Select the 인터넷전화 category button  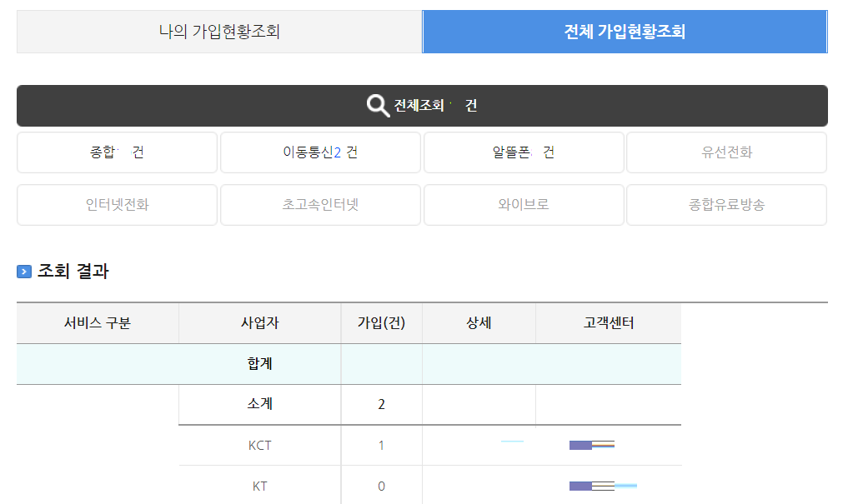(117, 204)
